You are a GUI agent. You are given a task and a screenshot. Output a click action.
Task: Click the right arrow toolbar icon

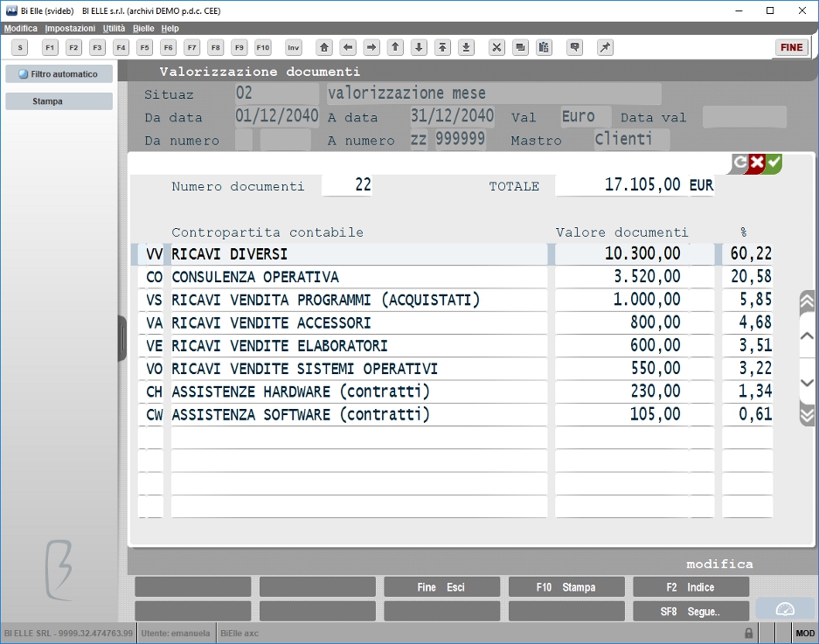point(371,47)
